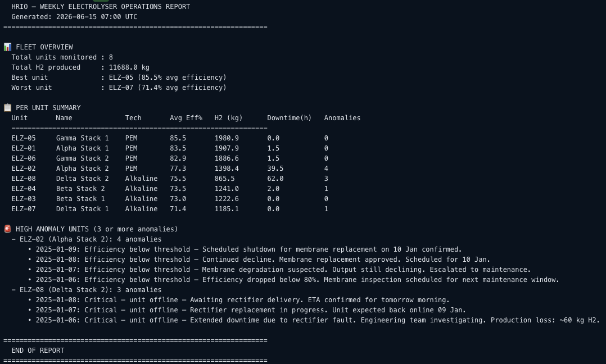Click the H2 value '1907.9'

(x=227, y=148)
